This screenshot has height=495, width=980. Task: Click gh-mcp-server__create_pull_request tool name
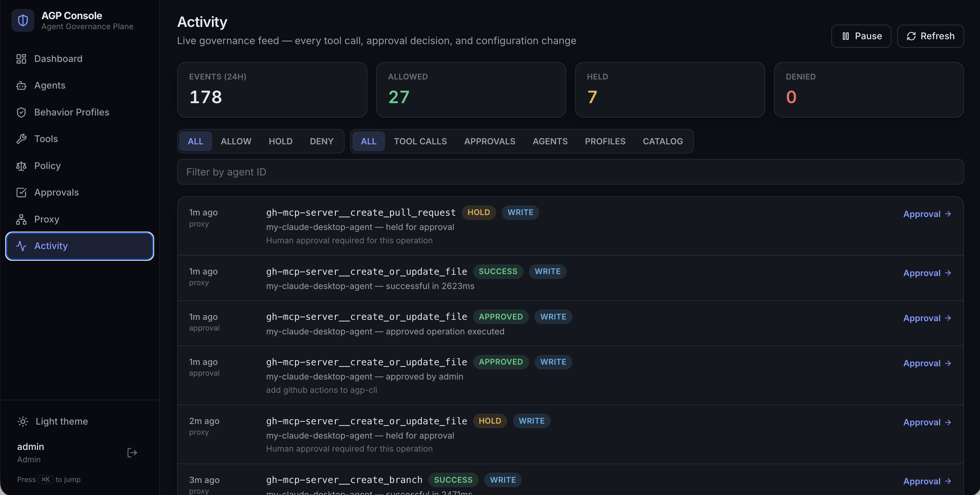click(x=361, y=212)
